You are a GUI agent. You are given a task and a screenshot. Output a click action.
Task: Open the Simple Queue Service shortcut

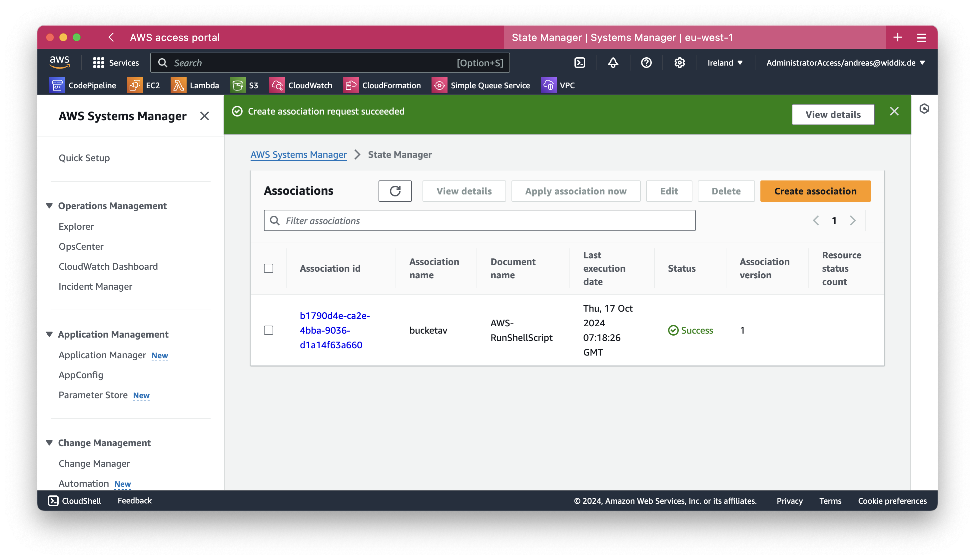click(481, 85)
